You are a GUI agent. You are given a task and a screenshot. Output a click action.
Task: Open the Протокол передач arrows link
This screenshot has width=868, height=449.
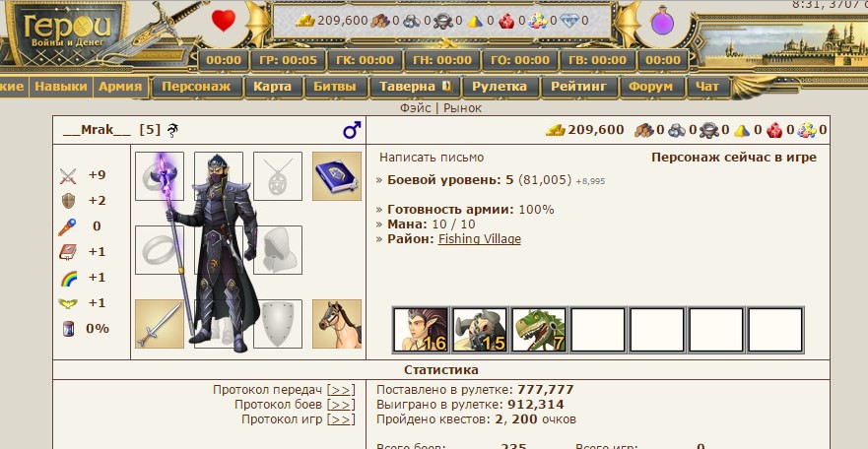pyautogui.click(x=341, y=390)
